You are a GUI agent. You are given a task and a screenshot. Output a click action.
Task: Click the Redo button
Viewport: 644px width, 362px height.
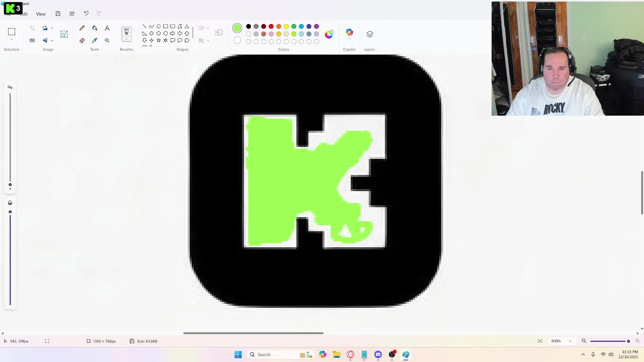[99, 14]
